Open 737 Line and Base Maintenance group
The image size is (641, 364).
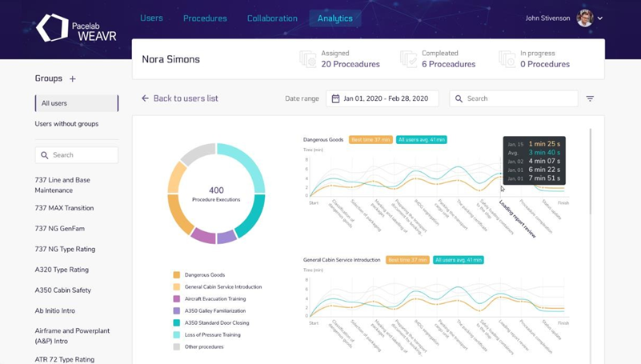point(62,185)
